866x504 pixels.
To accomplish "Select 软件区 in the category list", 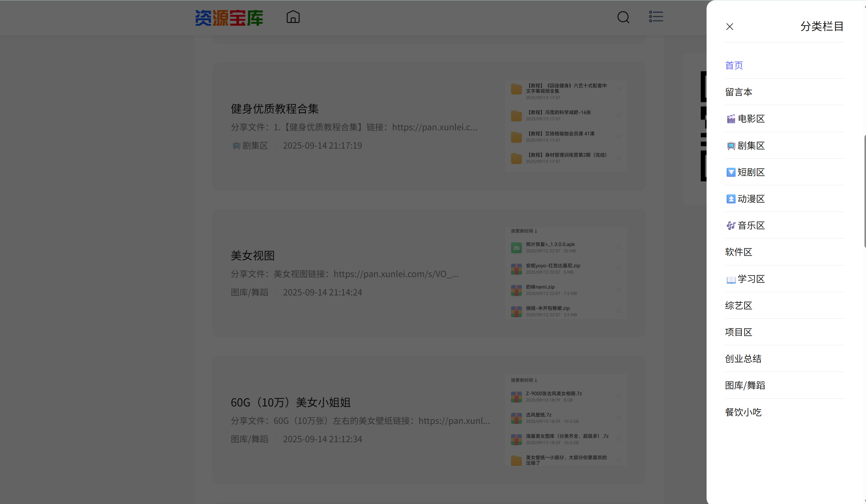I will tap(738, 252).
